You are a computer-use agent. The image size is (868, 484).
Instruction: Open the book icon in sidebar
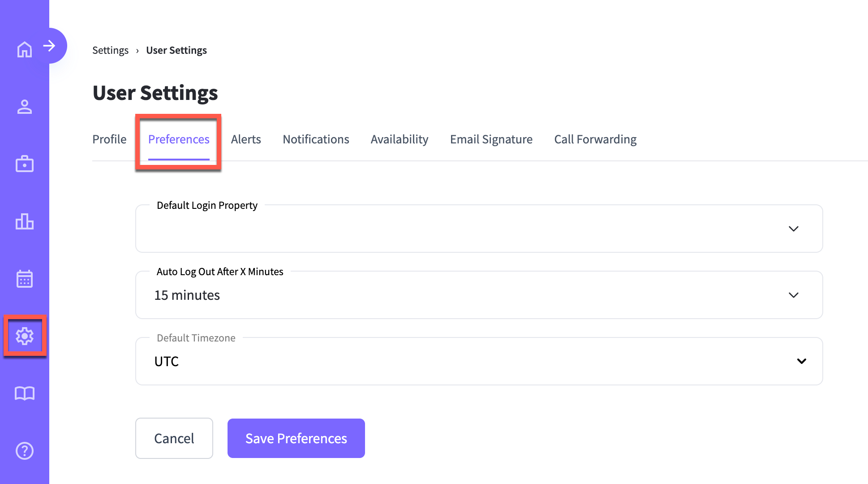pos(25,393)
